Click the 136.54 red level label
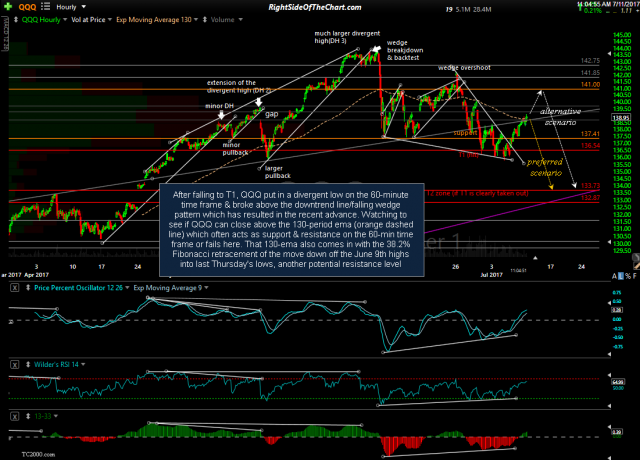640x460 pixels. tap(590, 146)
